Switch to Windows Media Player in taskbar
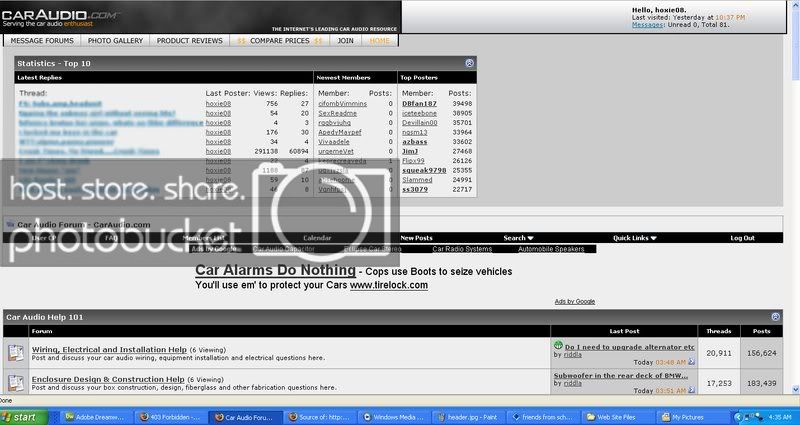Screen dimensions: 800x425 coord(394,417)
